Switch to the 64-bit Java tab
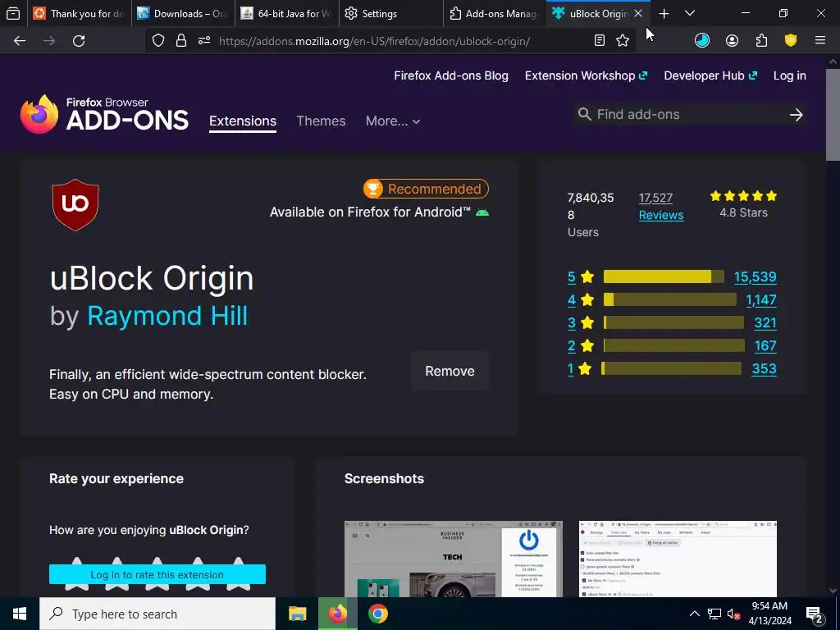 click(286, 13)
